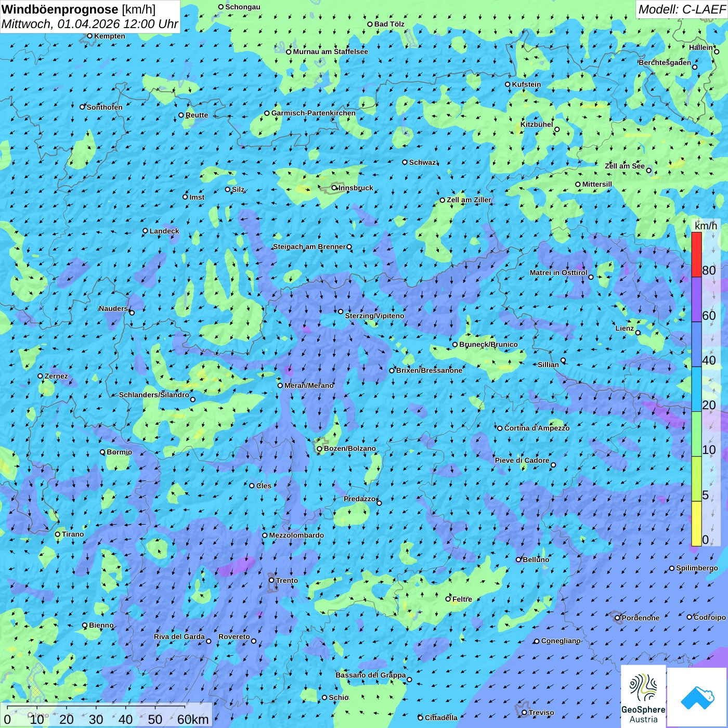Click the Bormio city label
The image size is (728, 728).
[x=119, y=452]
